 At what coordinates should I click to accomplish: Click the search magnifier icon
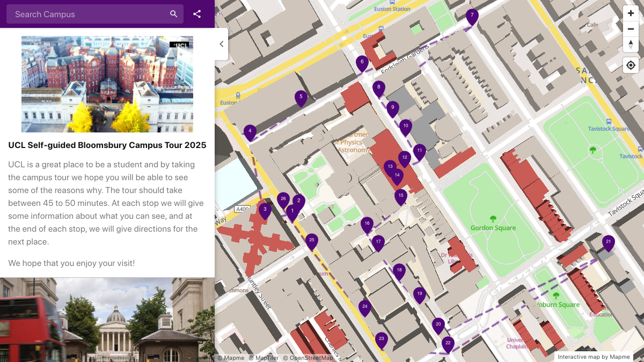pyautogui.click(x=173, y=14)
